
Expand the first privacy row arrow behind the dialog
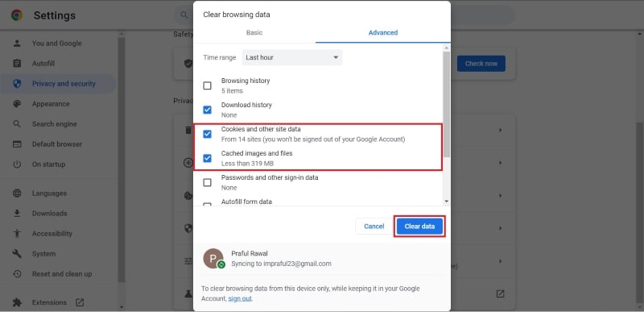pyautogui.click(x=500, y=131)
